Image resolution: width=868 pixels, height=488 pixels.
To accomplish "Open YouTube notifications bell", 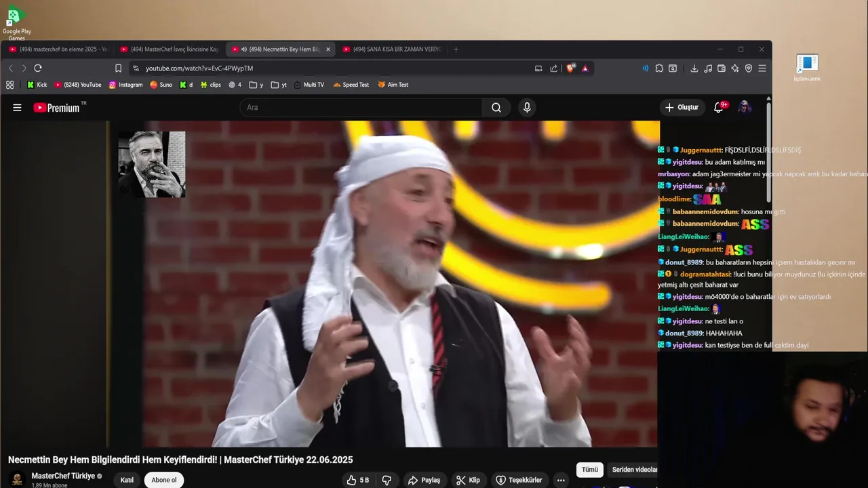I will (719, 107).
